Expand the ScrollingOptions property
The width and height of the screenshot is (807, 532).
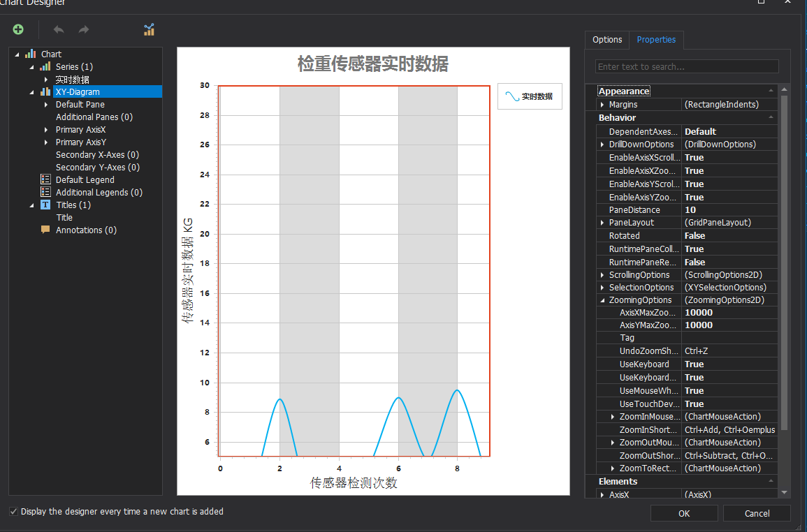click(602, 275)
